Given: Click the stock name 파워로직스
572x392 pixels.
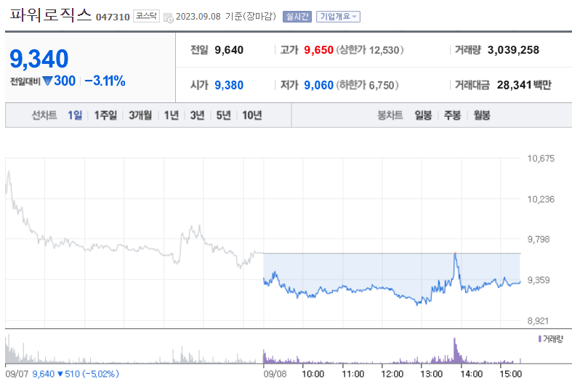Looking at the screenshot, I should click(x=50, y=15).
